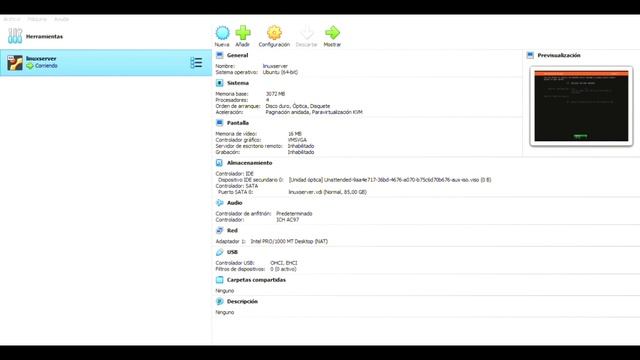
Task: Open the Carpetas compartidas heading link
Action: pos(256,280)
